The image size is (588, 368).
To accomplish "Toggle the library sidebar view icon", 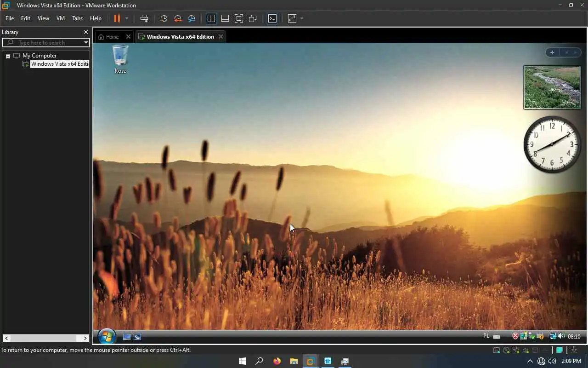I will (x=211, y=18).
